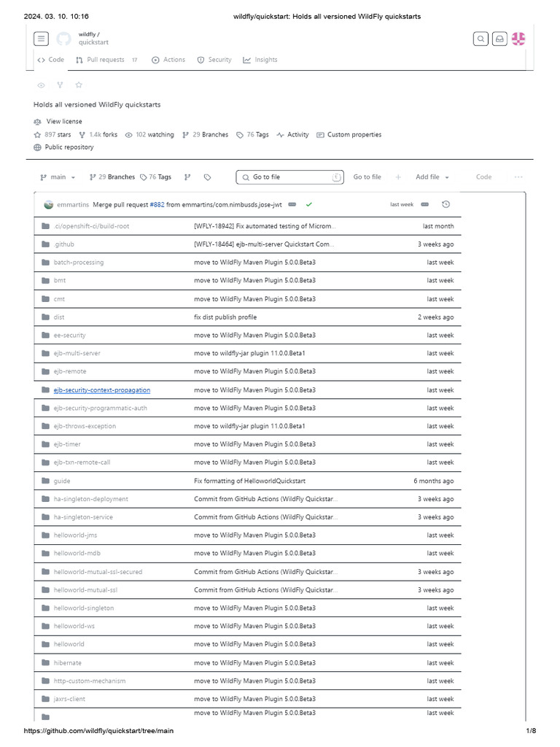Click the tag icon beside branch icon
This screenshot has height=747, width=560.
point(207,177)
